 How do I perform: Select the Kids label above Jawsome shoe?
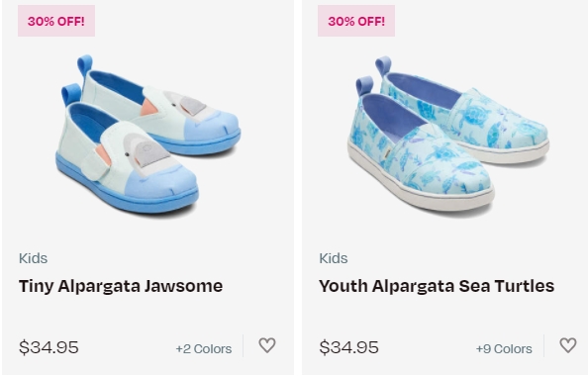33,258
